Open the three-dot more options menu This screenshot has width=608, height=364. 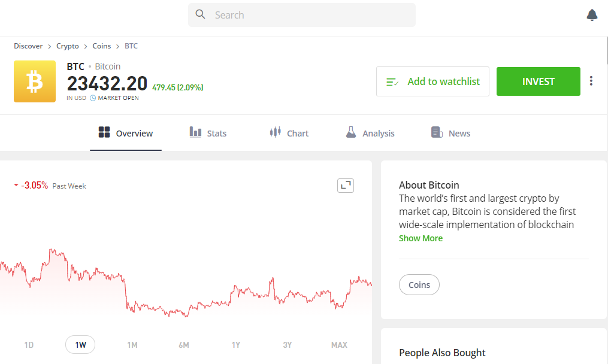(591, 81)
